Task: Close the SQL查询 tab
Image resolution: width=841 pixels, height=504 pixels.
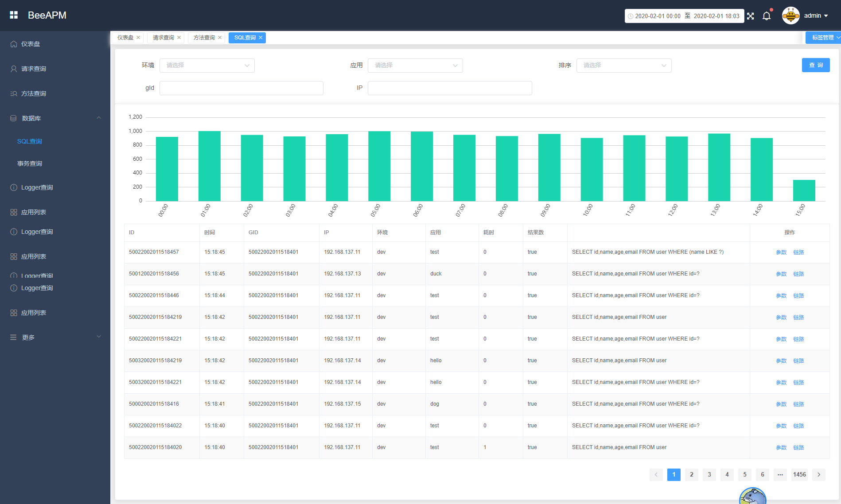Action: pyautogui.click(x=261, y=38)
